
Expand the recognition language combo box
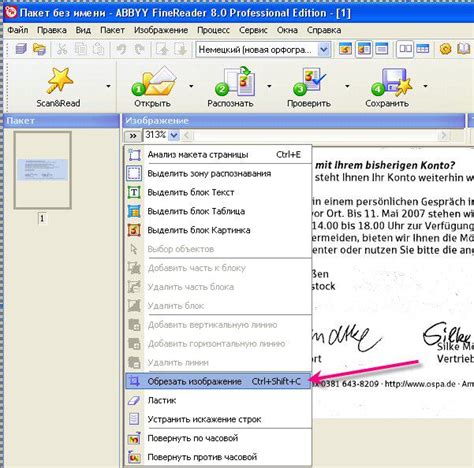point(323,50)
